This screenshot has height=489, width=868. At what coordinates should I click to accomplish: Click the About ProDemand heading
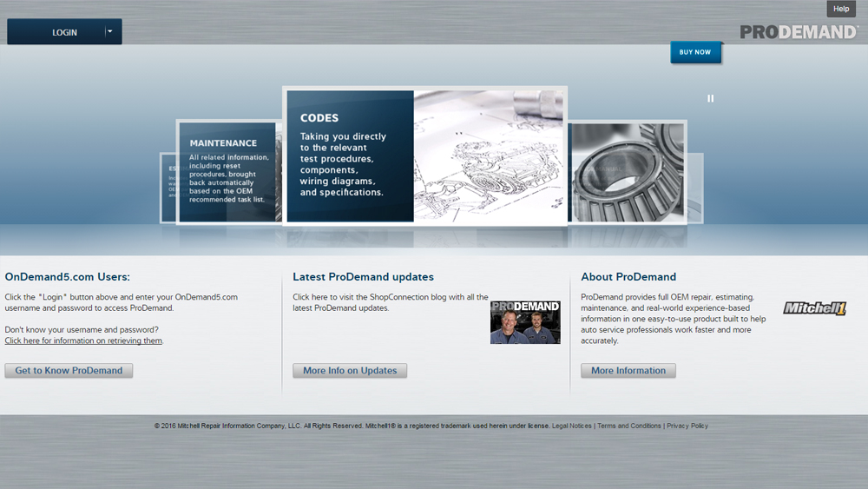pos(628,277)
